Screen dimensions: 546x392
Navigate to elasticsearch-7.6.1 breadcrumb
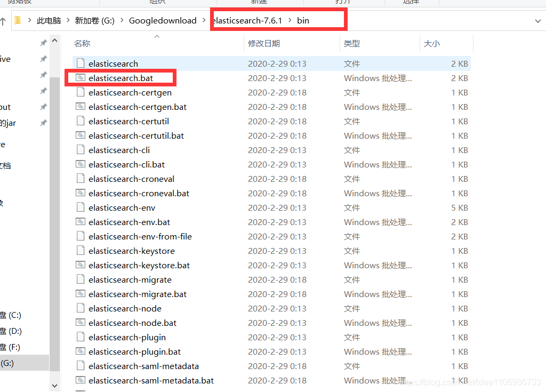pos(247,21)
